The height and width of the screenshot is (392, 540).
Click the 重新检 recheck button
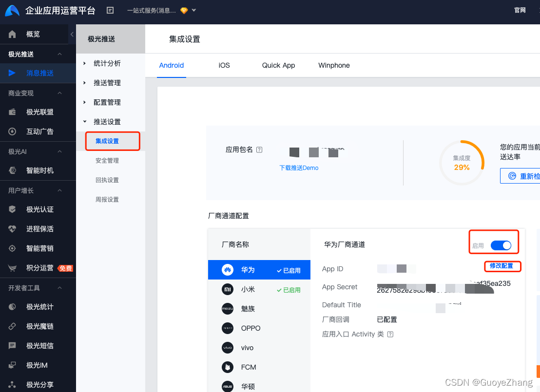(x=520, y=176)
